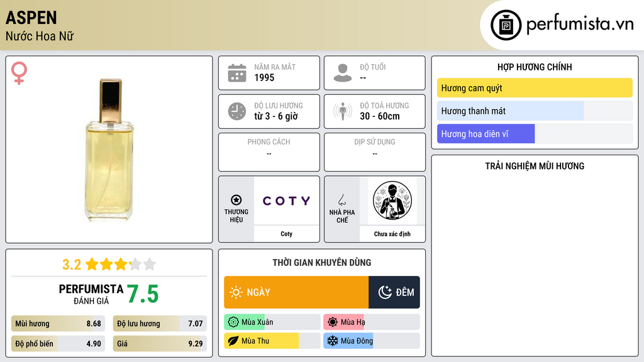Click the 3.2 star rating

(109, 265)
